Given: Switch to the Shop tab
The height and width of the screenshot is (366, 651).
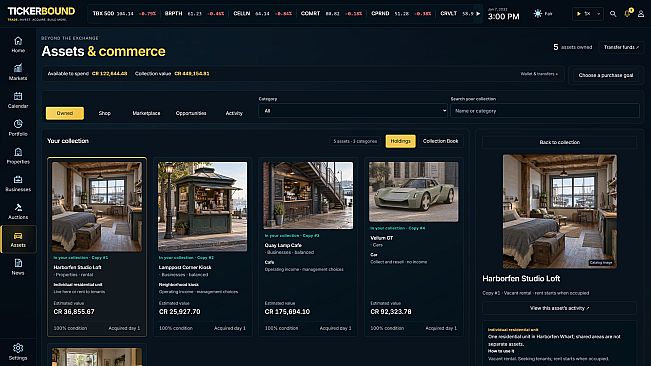Looking at the screenshot, I should point(105,113).
